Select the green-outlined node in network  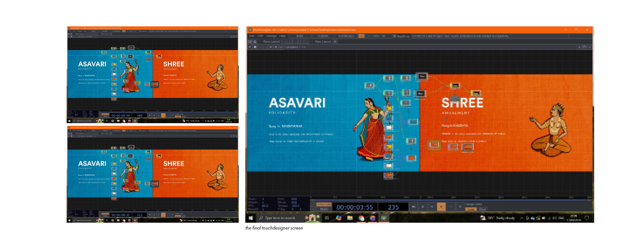click(434, 145)
